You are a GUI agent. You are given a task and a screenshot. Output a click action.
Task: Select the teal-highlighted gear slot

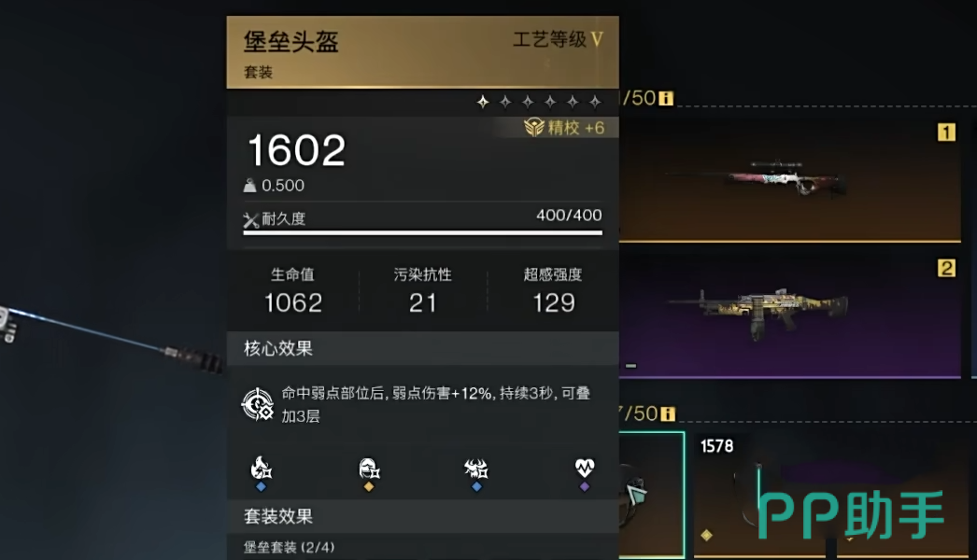coord(652,495)
